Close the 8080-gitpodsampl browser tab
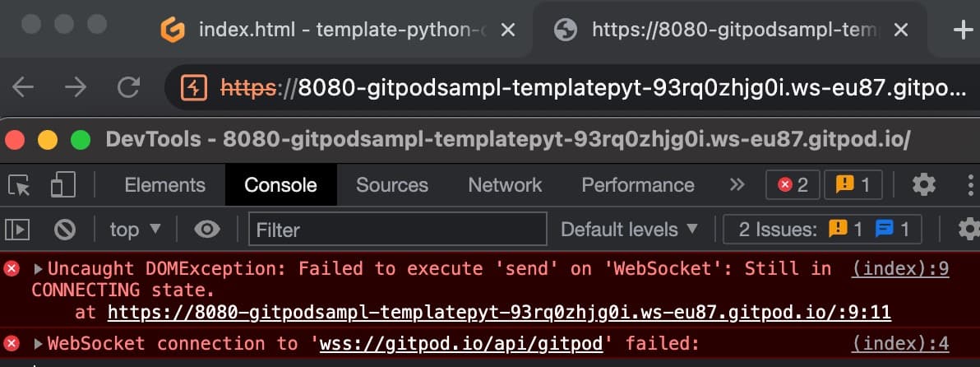 900,30
